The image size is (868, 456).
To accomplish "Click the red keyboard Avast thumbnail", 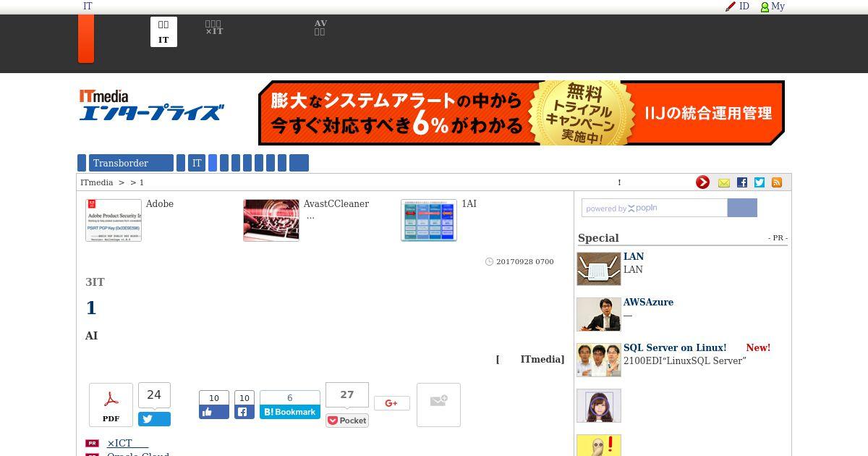I will click(271, 220).
